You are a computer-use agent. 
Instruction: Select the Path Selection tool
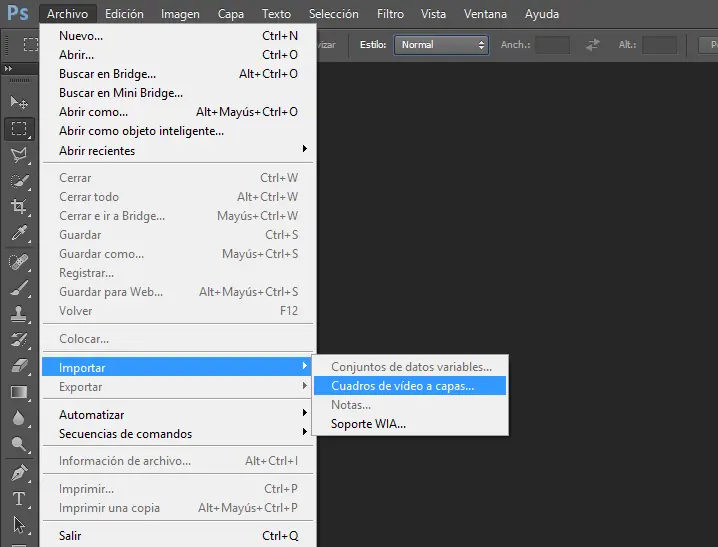(19, 525)
